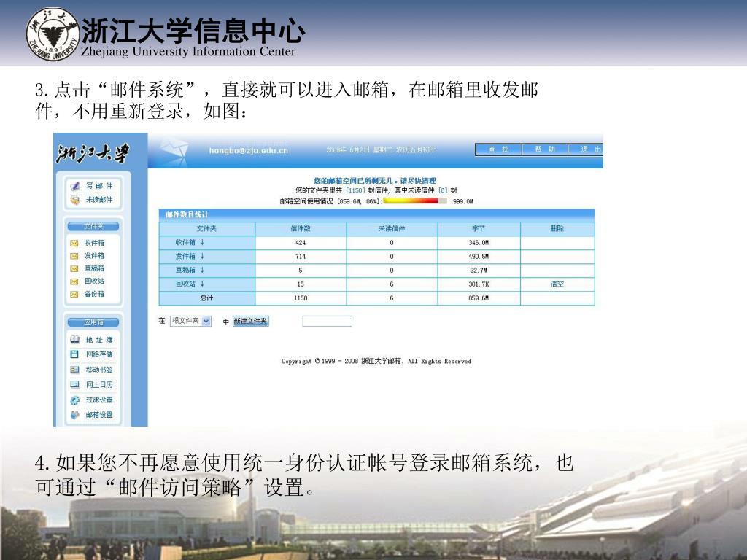This screenshot has height=560, width=747.
Task: Open 收件箱 ↓ in the statistics table
Action: pyautogui.click(x=190, y=242)
